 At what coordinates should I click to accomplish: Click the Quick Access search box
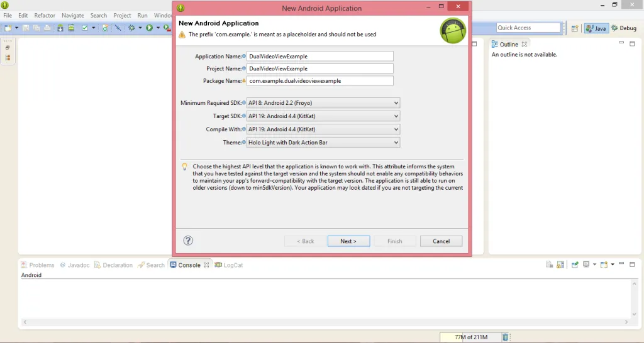[528, 28]
